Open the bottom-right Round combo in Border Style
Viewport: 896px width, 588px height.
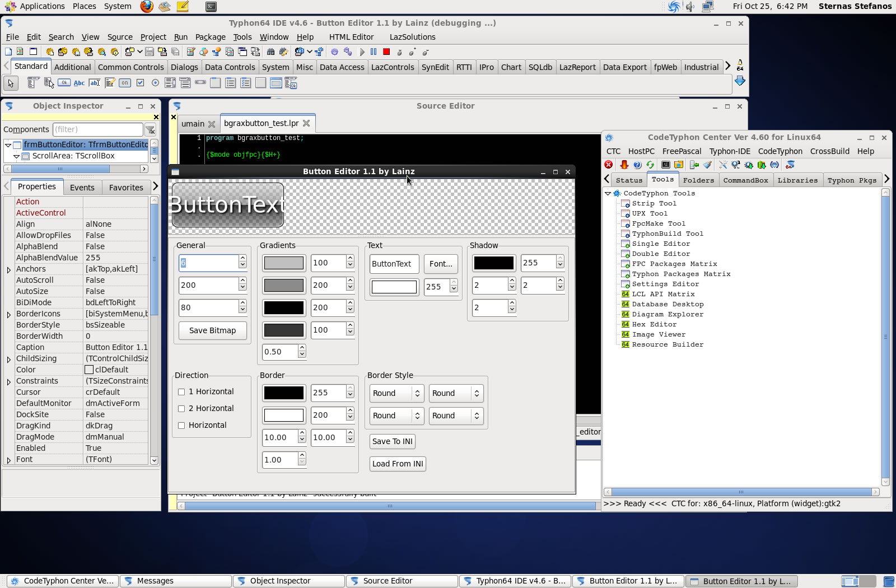click(455, 416)
